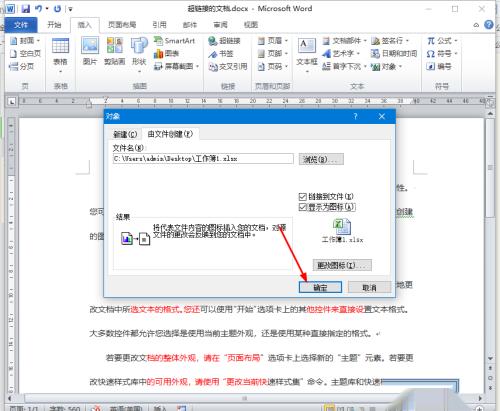500x411 pixels.
Task: Open the Shapes (形状) gallery
Action: tap(139, 55)
